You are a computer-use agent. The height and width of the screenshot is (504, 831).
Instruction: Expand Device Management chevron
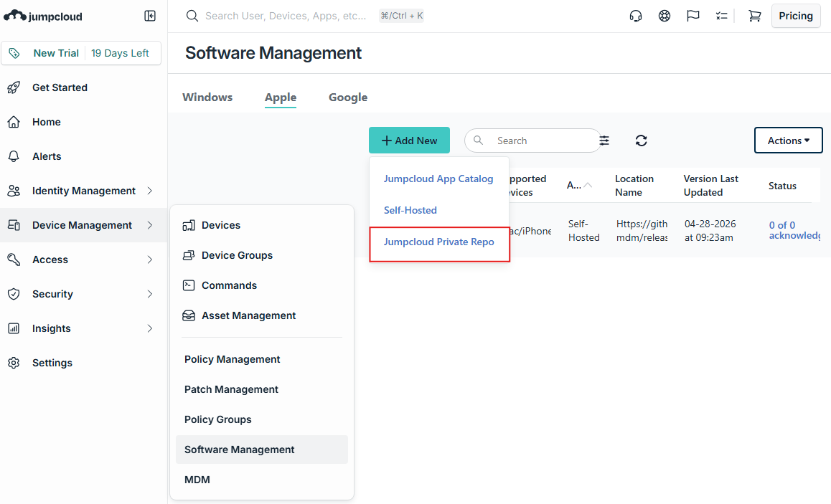coord(150,225)
